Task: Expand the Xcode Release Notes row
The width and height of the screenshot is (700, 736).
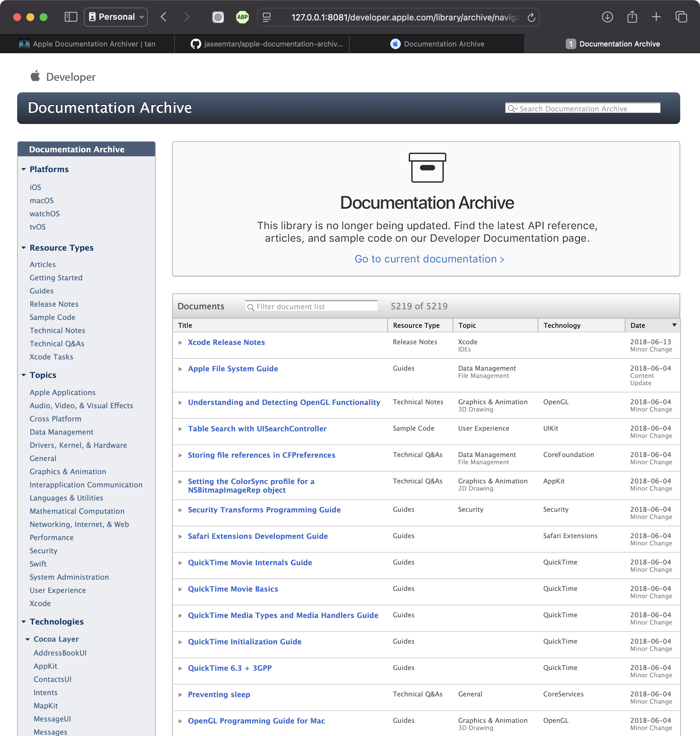Action: click(180, 343)
